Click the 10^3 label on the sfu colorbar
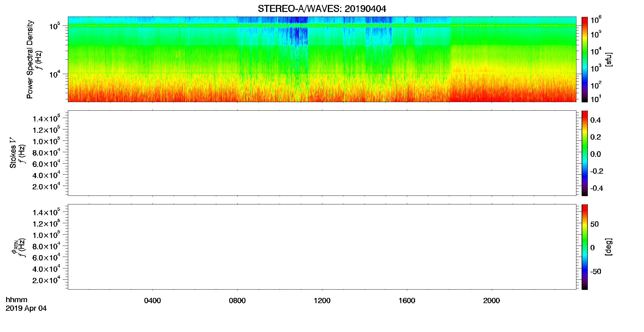This screenshot has width=644, height=332. pos(596,68)
